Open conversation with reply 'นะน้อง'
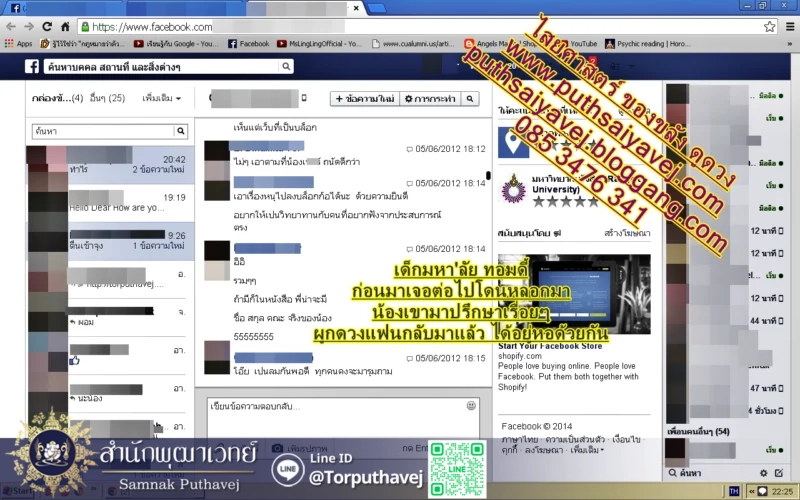 pyautogui.click(x=110, y=394)
